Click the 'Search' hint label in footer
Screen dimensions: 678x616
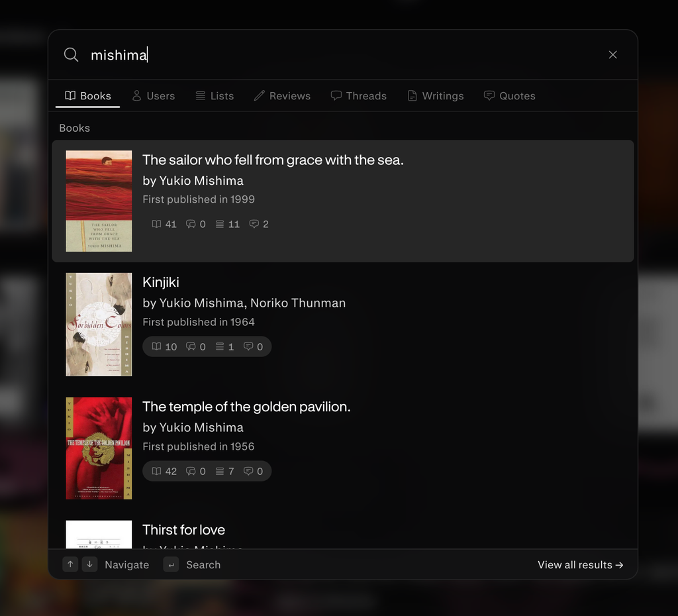tap(203, 565)
